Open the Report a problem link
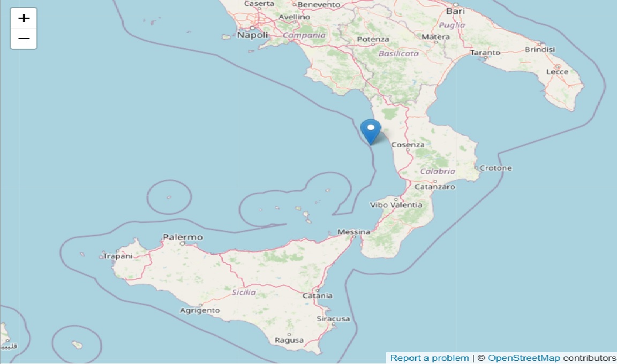The width and height of the screenshot is (617, 364). pos(430,358)
